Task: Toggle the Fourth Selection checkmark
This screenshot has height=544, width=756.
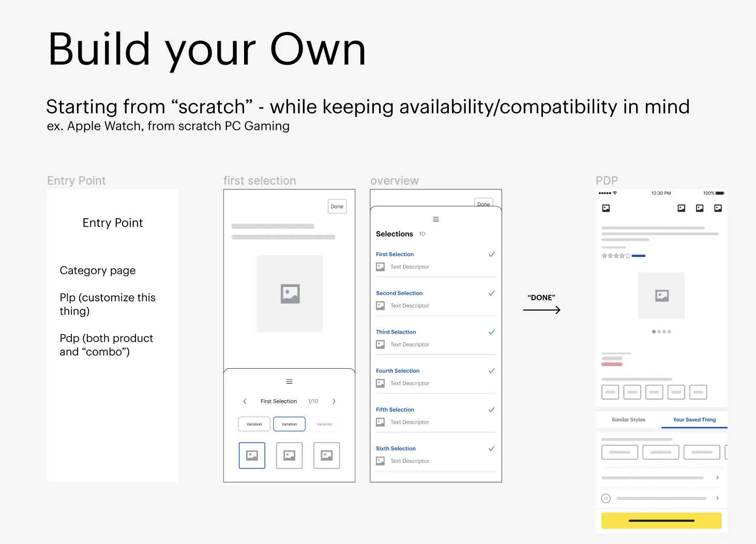Action: (492, 371)
